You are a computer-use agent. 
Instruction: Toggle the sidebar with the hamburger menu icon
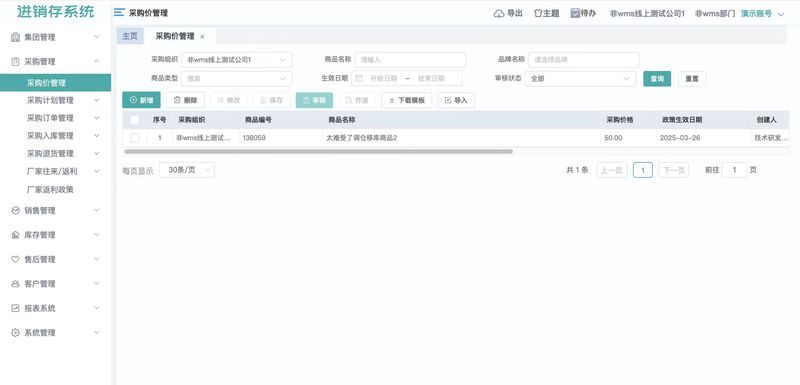pyautogui.click(x=119, y=13)
